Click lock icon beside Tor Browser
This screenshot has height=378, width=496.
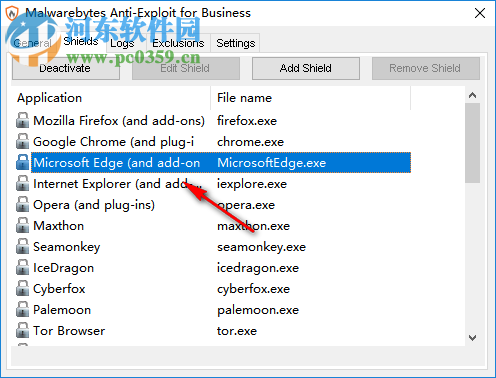click(x=22, y=331)
